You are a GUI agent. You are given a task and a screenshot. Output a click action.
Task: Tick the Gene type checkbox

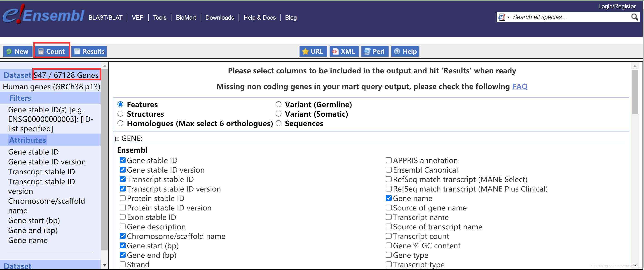(x=389, y=255)
